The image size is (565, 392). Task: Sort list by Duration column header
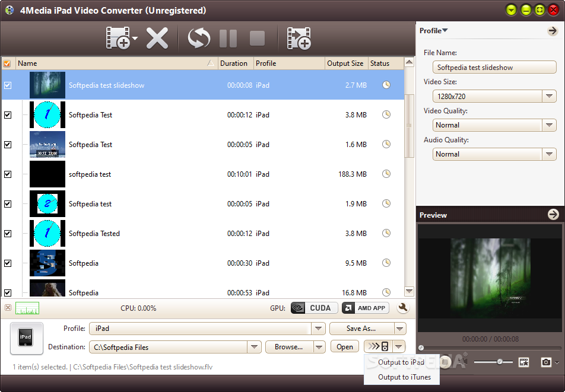(236, 63)
